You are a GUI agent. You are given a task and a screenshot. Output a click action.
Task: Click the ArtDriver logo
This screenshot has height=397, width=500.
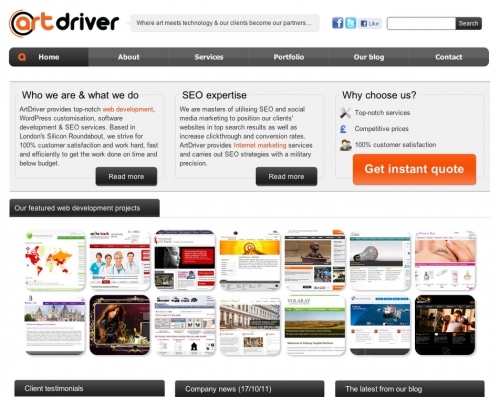pyautogui.click(x=64, y=23)
